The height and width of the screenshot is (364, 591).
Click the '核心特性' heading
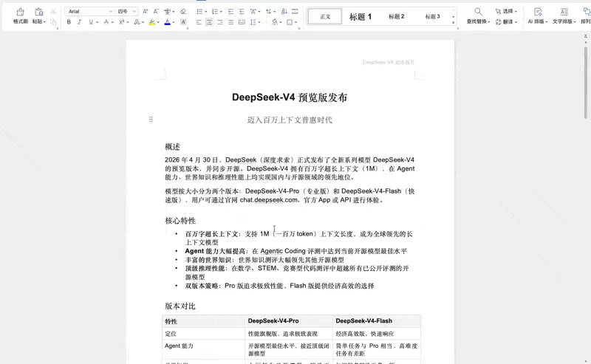tap(180, 221)
